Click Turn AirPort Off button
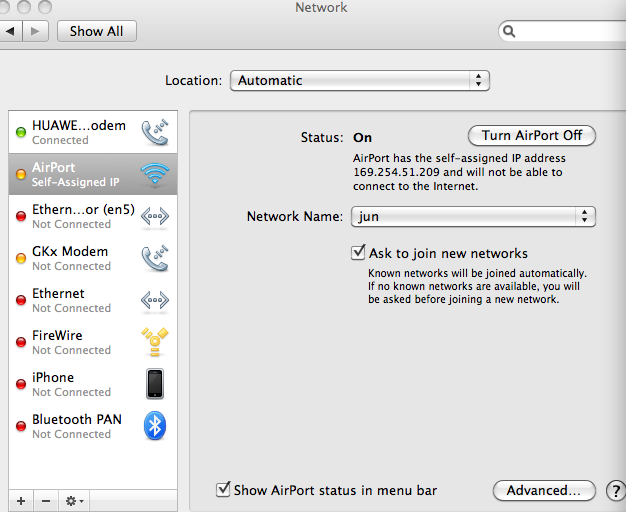The height and width of the screenshot is (512, 626). click(532, 135)
